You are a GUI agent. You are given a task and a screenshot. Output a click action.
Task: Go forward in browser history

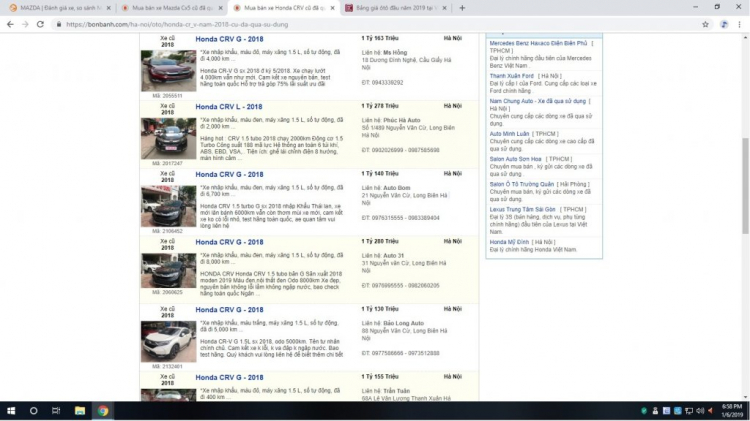(x=25, y=24)
